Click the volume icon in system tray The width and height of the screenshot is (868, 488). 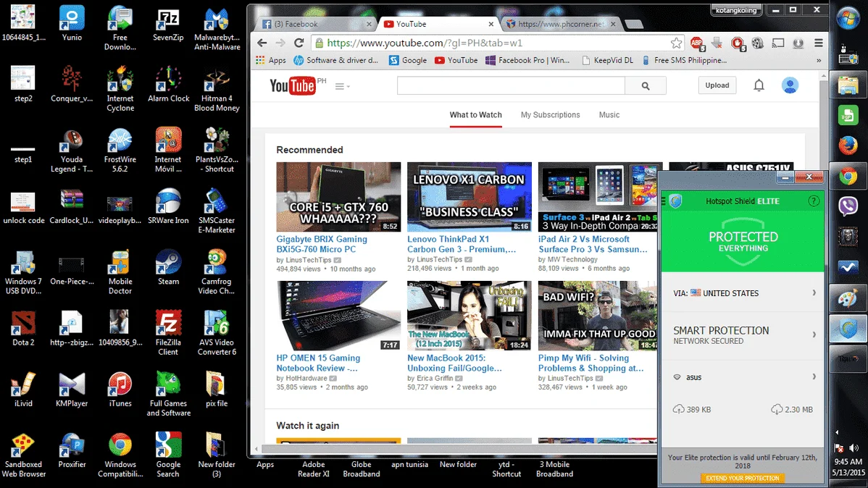854,447
